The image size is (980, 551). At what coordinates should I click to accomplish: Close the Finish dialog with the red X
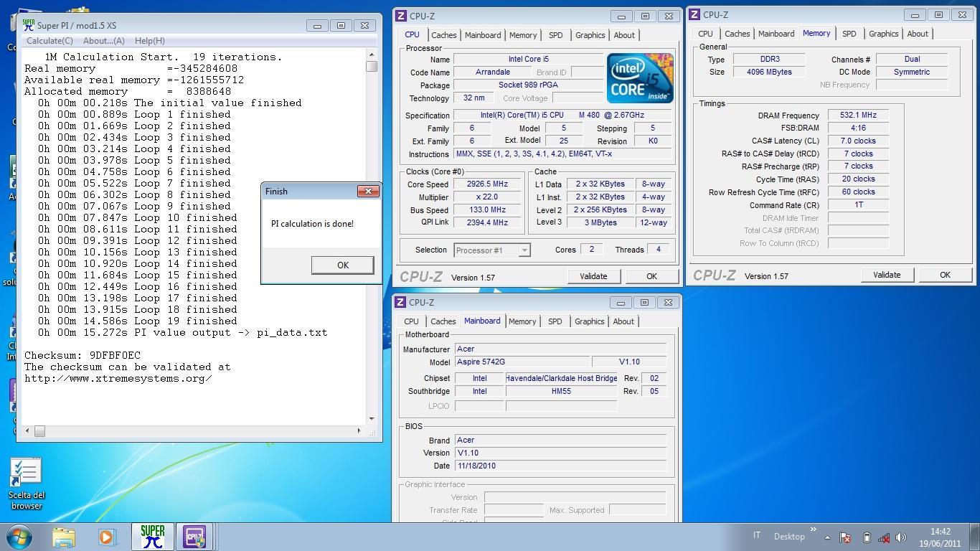coord(368,191)
